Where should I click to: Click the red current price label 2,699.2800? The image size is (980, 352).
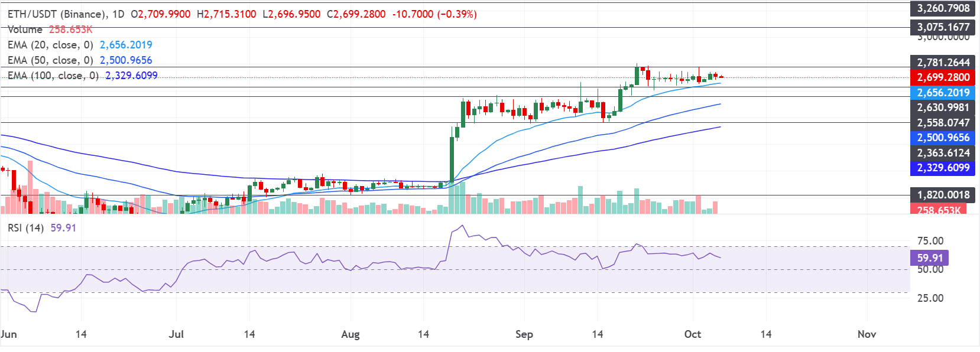pos(943,77)
